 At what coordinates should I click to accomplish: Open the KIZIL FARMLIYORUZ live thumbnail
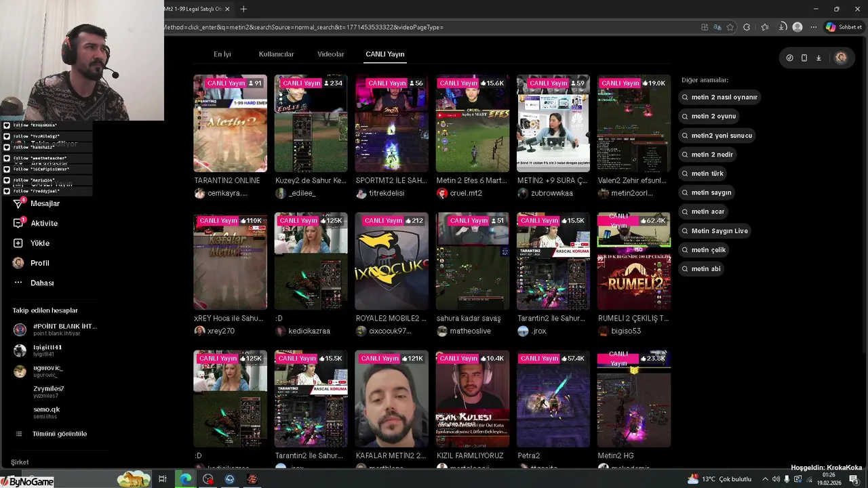473,399
